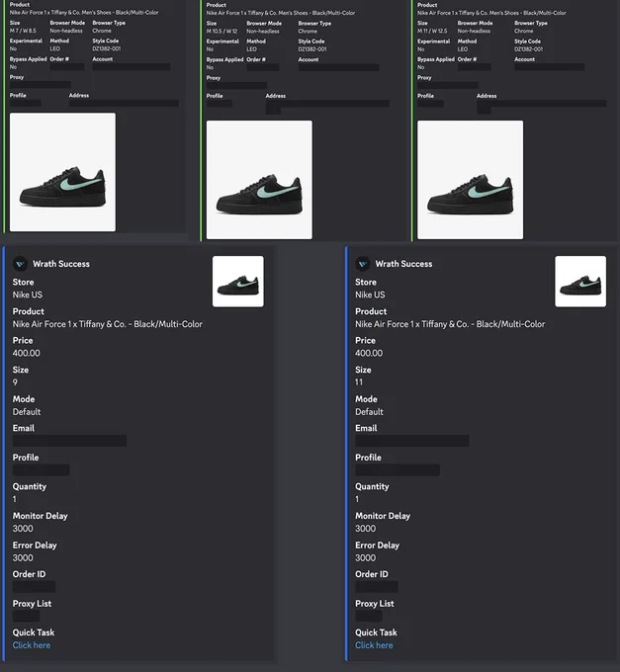Open the size 11 order's Quick Task link
This screenshot has width=620, height=672.
coord(374,645)
